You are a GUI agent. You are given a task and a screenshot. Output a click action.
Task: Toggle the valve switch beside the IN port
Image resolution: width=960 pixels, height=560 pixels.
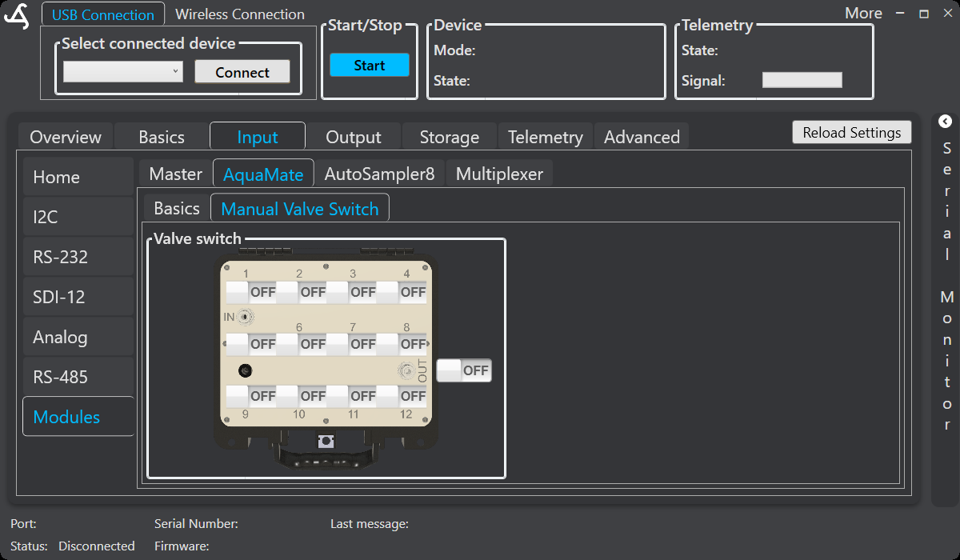[x=251, y=344]
